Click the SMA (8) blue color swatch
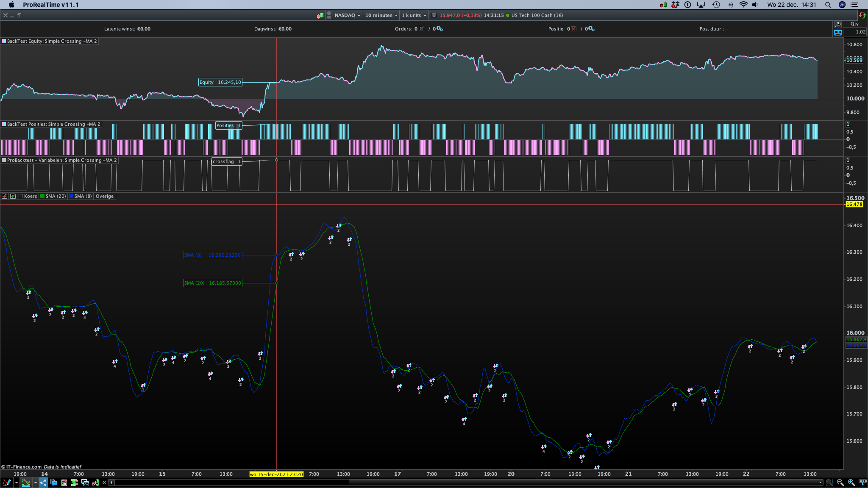This screenshot has width=868, height=488. coord(71,196)
